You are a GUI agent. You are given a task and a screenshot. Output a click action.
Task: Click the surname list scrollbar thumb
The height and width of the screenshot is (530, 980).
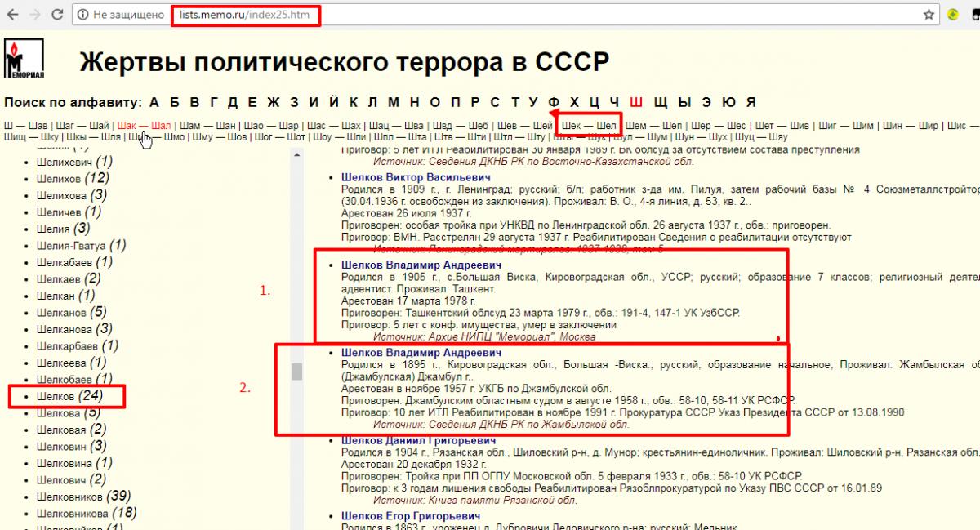click(x=297, y=372)
